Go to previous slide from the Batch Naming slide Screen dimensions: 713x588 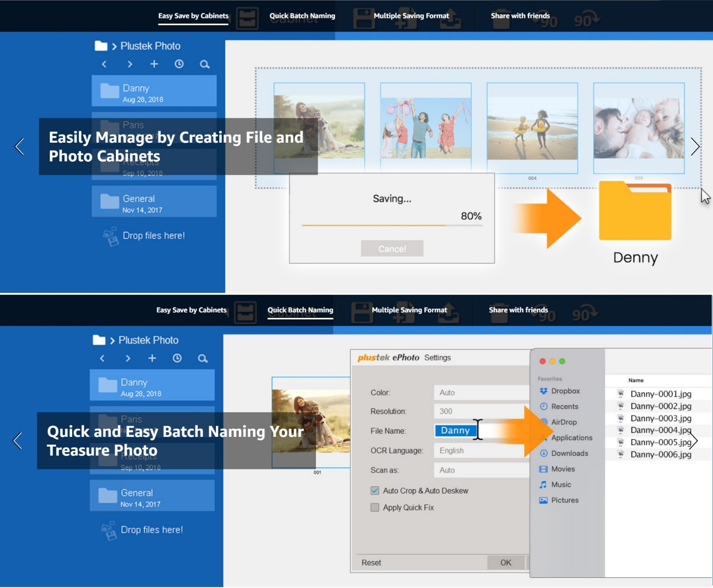click(18, 440)
